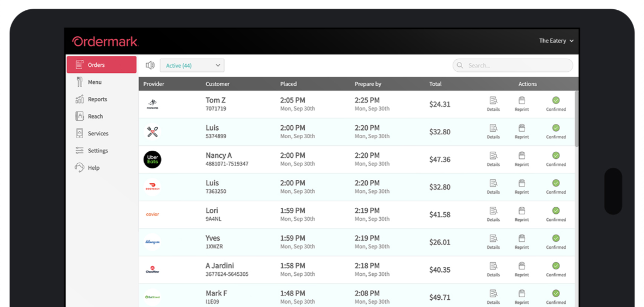
Task: Open Details for Luis order 7363250
Action: click(493, 186)
